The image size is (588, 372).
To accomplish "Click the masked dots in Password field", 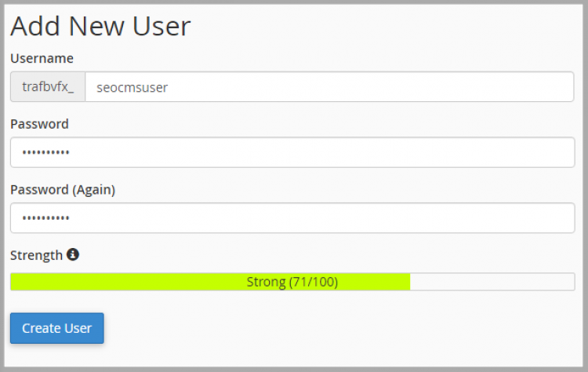I will 45,152.
